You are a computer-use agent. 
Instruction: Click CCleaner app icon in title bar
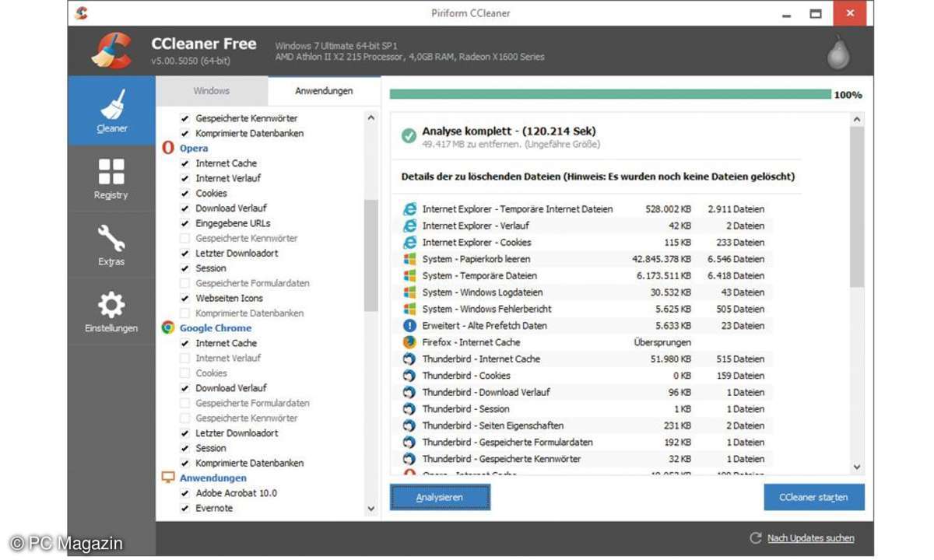tap(81, 13)
